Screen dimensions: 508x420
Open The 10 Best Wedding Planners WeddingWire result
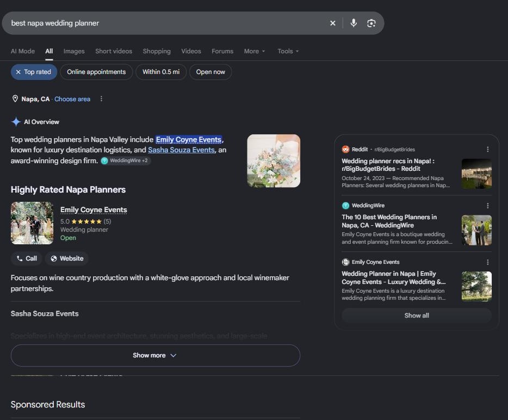pos(389,221)
